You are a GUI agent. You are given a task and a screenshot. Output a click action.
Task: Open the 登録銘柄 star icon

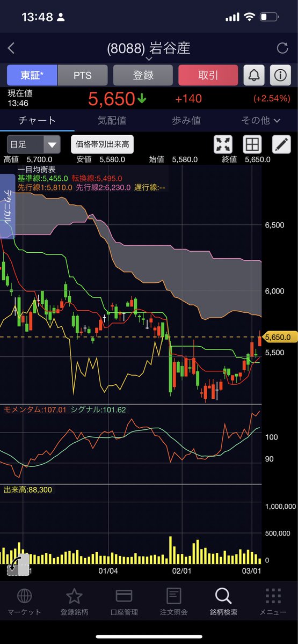tap(74, 596)
